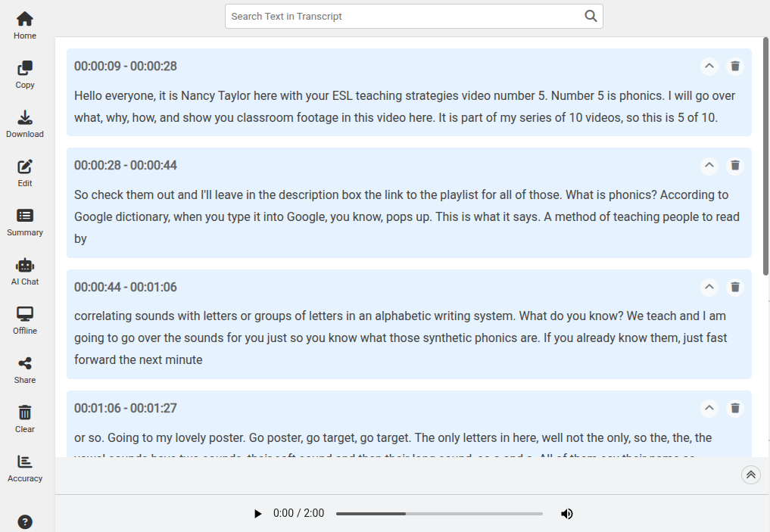This screenshot has height=532, width=770.
Task: Select the Download option in the sidebar
Action: coord(24,122)
